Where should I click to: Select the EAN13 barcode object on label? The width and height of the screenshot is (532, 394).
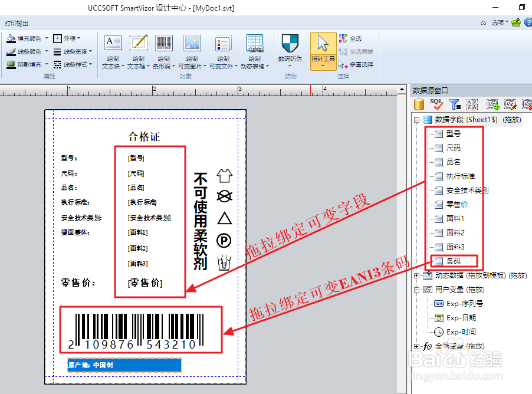[137, 330]
